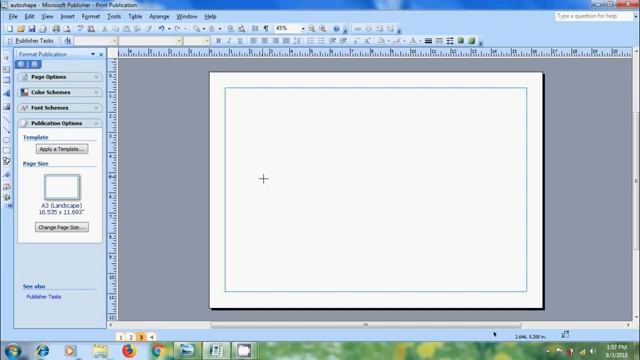Toggle Align Left
640x360 pixels.
(x=253, y=41)
